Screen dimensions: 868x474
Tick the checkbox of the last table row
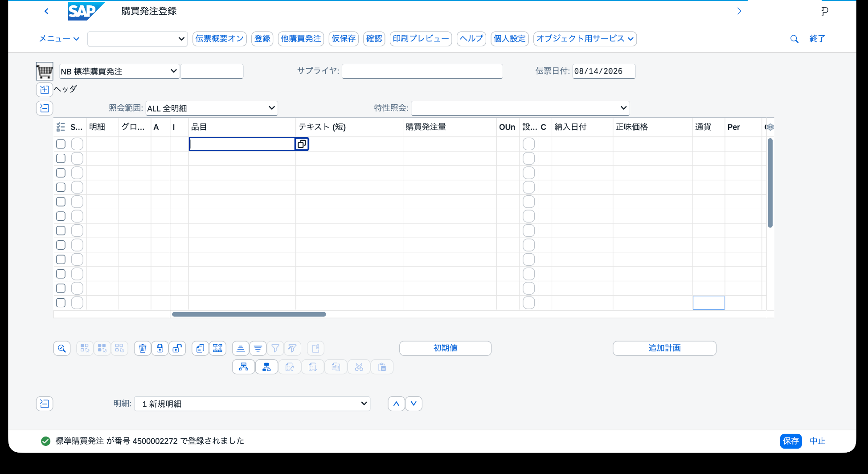coord(61,303)
